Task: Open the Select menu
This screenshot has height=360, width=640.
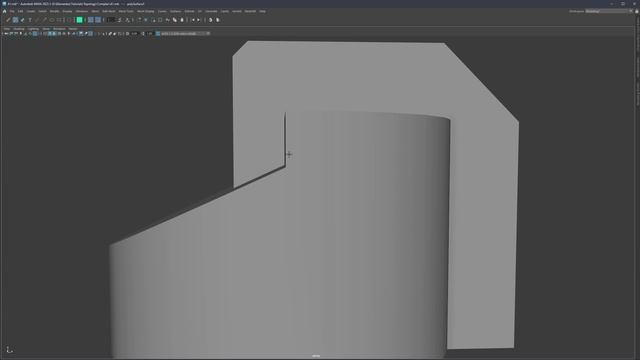Action: click(42, 11)
